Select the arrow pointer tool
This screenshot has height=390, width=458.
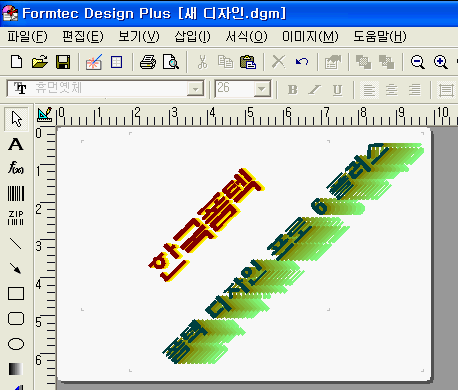(16, 119)
